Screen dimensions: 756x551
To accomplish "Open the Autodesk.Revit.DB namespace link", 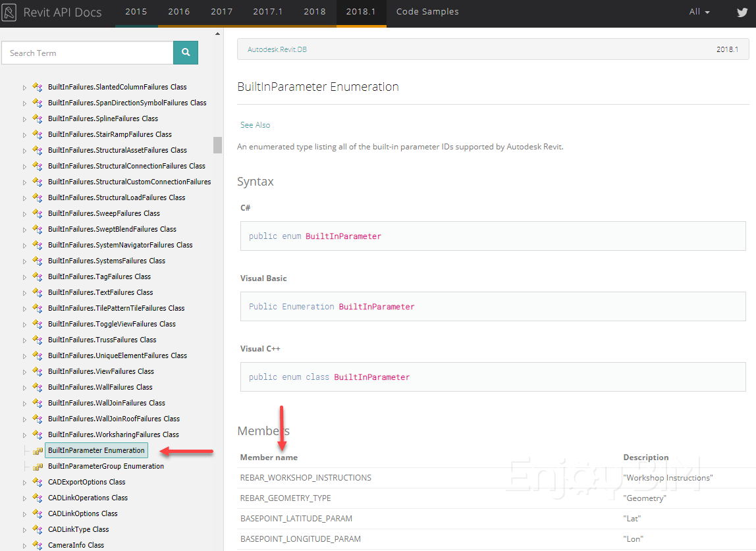I will 277,49.
